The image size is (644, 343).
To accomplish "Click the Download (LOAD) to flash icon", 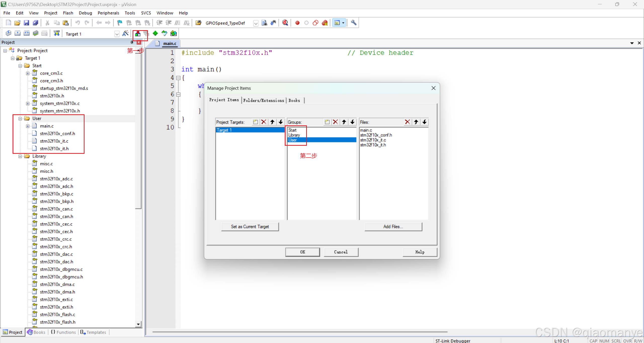I will 57,33.
